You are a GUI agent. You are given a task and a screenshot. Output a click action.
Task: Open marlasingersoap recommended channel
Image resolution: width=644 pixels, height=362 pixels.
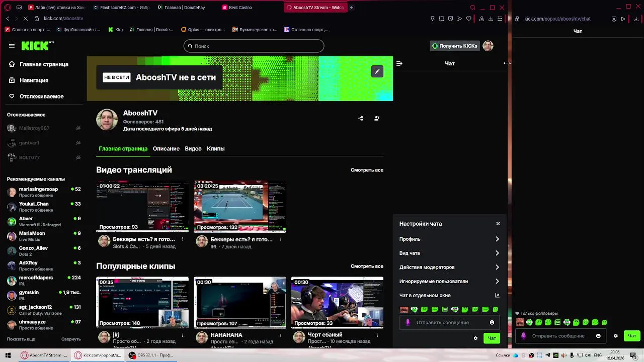coord(44,192)
